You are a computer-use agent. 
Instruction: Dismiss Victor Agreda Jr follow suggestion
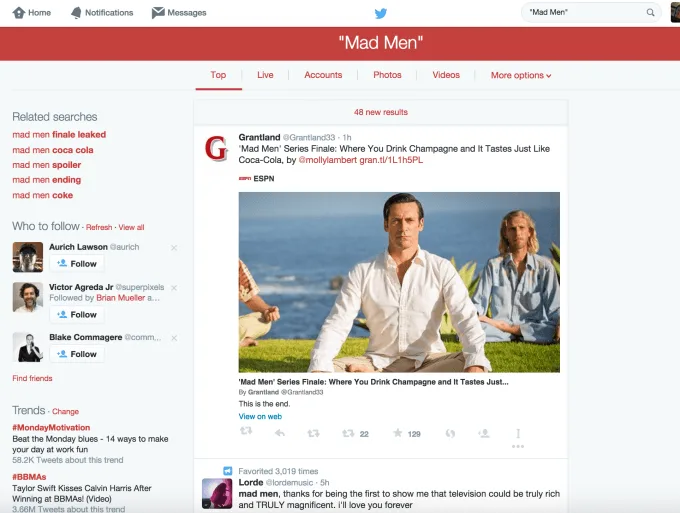tap(174, 288)
